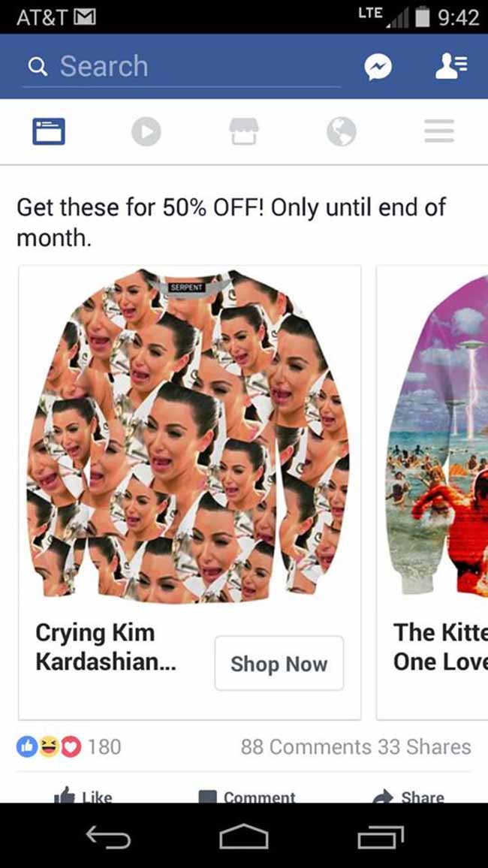Open Notifications globe icon

[342, 131]
